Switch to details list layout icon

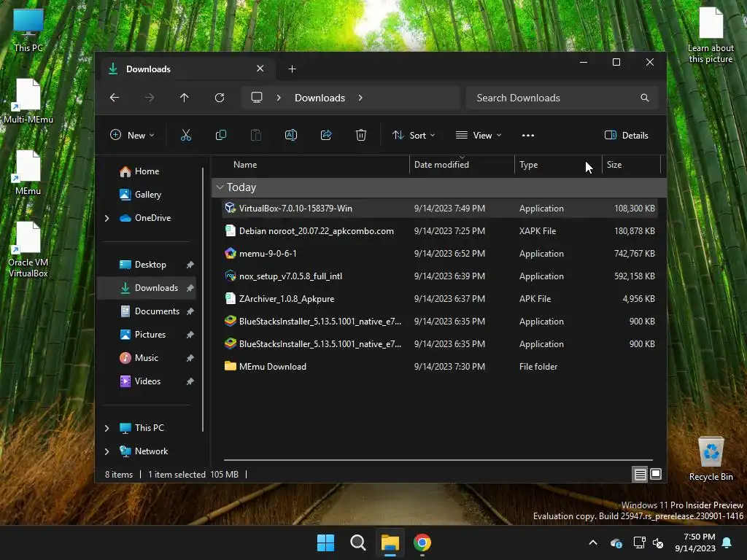tap(640, 474)
